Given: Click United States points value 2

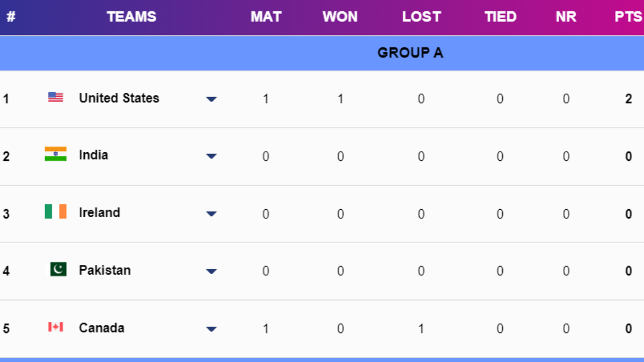Looking at the screenshot, I should click(x=628, y=99).
